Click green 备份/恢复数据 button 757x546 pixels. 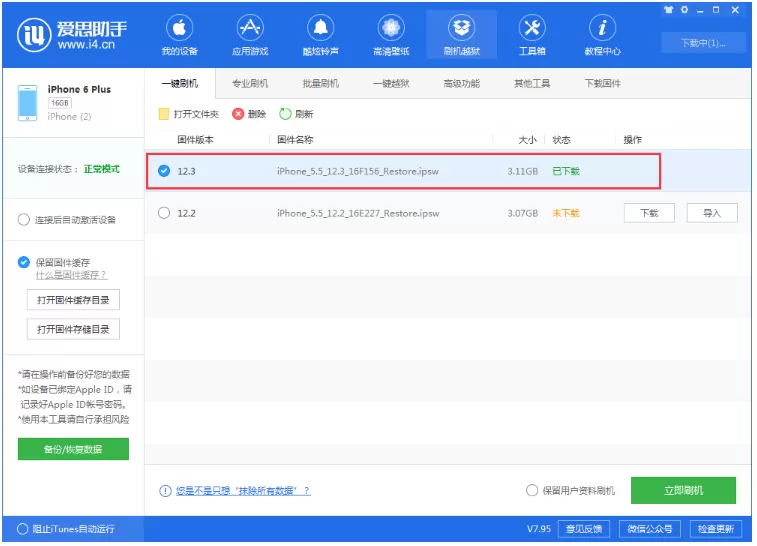point(73,450)
